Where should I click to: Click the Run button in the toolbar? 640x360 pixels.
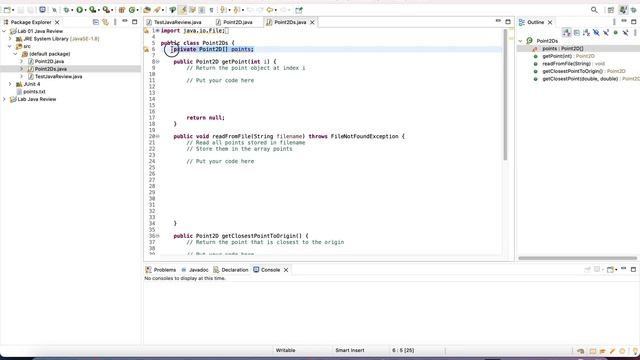80,10
